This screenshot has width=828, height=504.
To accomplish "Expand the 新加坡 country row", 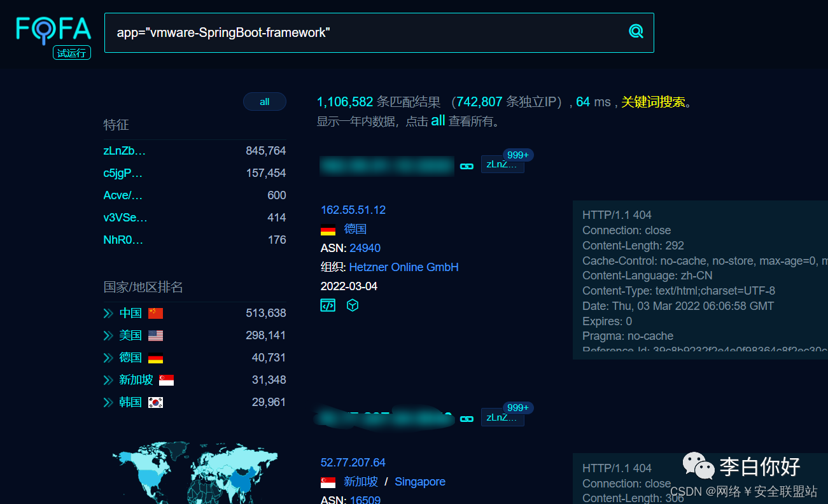I will pyautogui.click(x=108, y=380).
